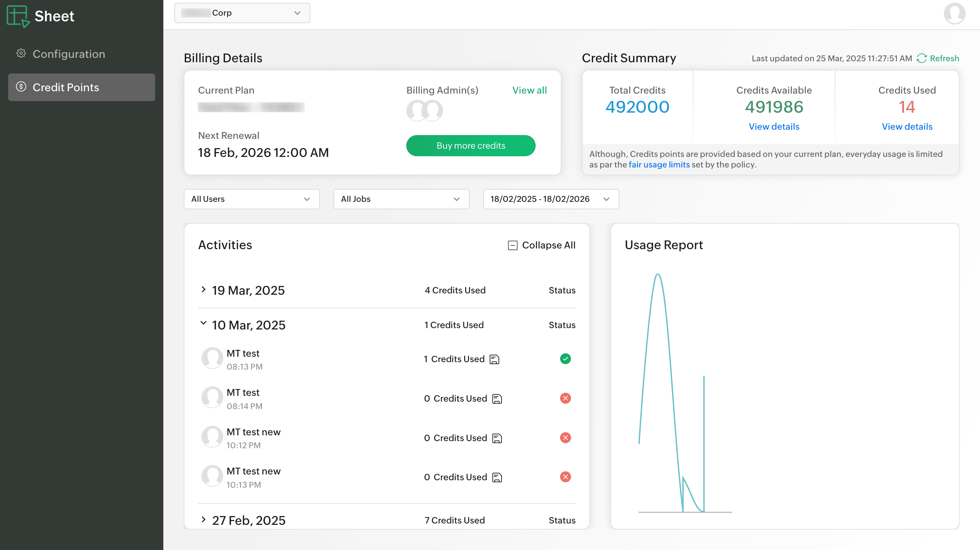The image size is (980, 550).
Task: Select Credit Points in the sidebar
Action: tap(81, 87)
